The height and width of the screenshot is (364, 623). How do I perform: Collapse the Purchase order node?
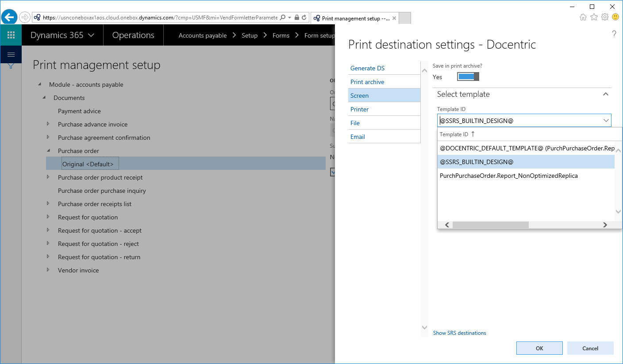click(x=48, y=151)
